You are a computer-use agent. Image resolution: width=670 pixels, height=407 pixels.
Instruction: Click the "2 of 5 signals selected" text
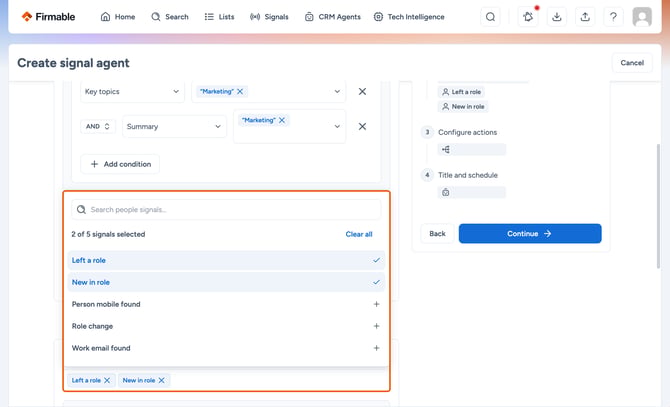(108, 234)
